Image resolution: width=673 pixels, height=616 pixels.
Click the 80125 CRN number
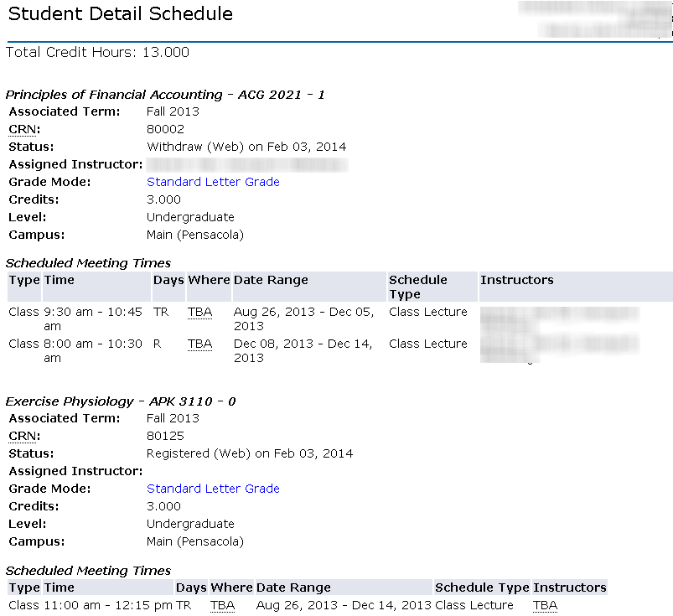click(x=165, y=436)
